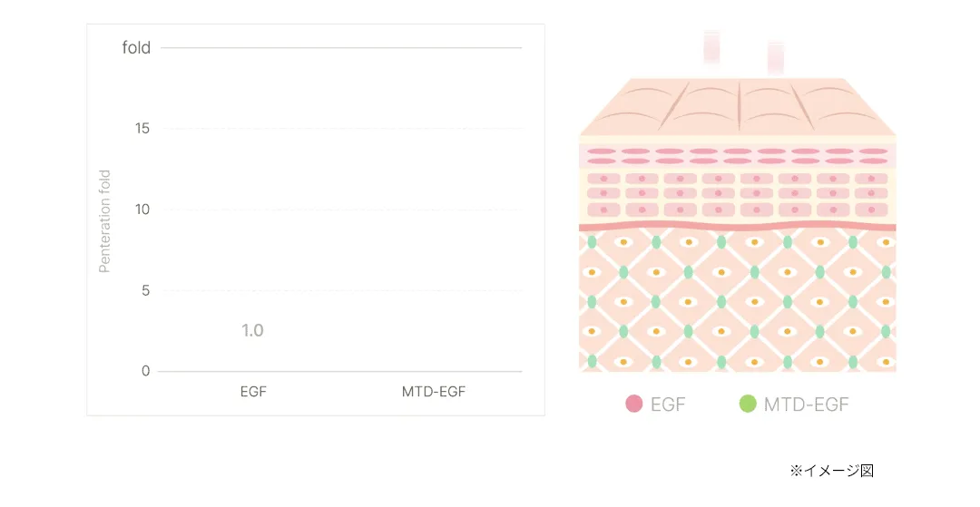Click the skin surface top of diagram
The image size is (980, 507).
click(x=738, y=106)
